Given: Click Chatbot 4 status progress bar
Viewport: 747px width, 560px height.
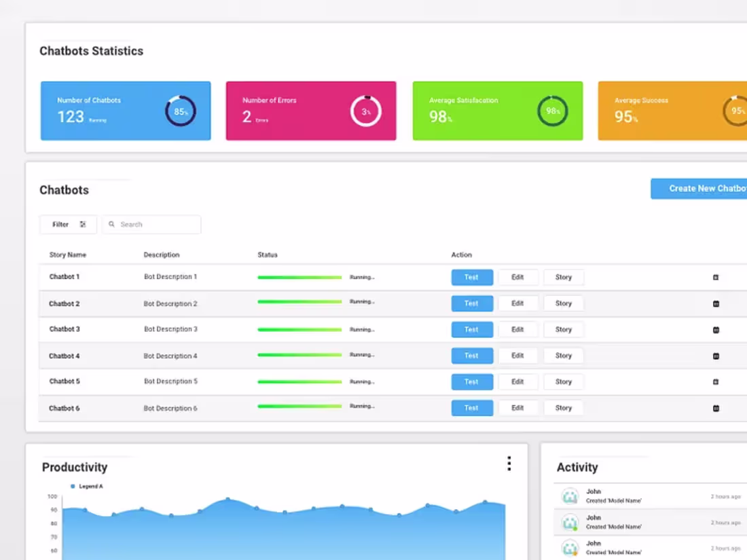Looking at the screenshot, I should pos(299,355).
